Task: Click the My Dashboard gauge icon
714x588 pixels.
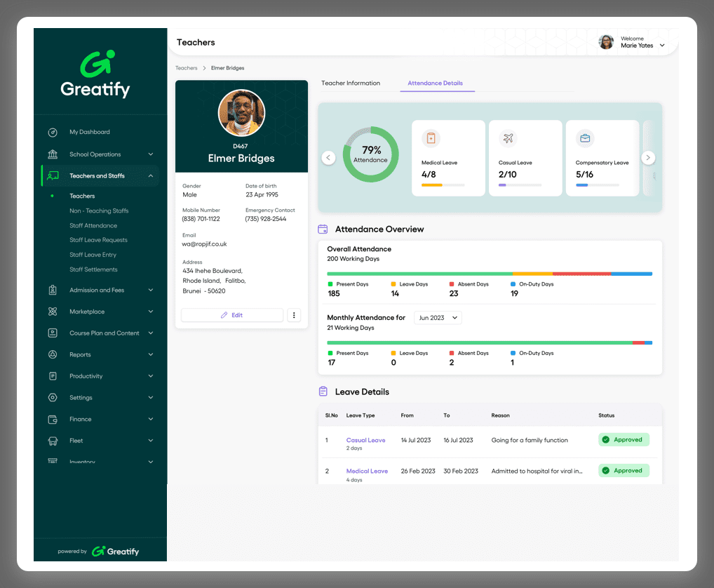Action: 53,132
